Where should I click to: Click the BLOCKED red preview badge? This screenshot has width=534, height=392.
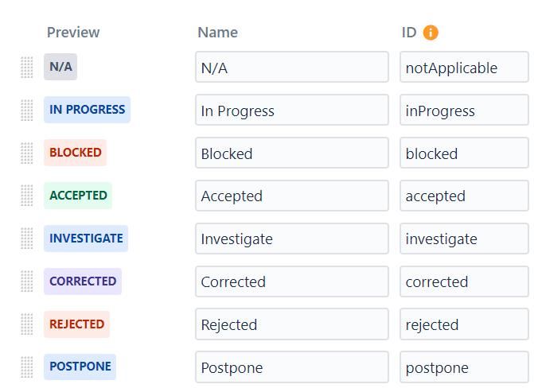point(76,153)
